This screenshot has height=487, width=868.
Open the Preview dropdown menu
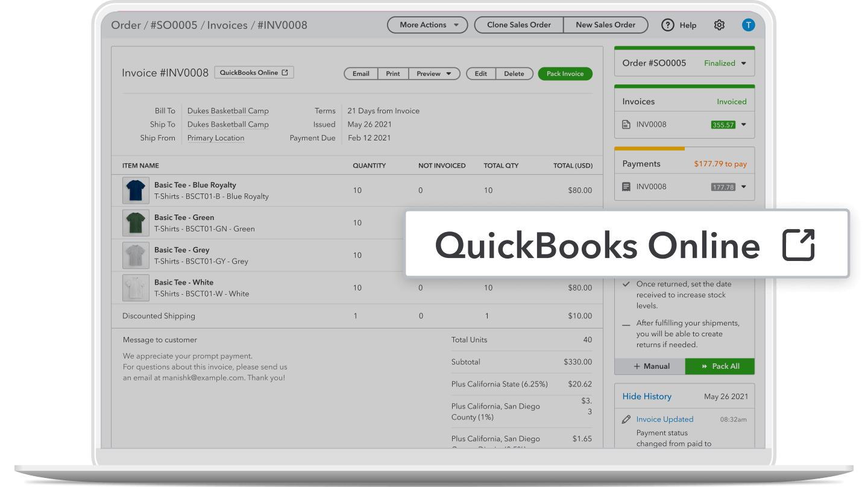click(x=434, y=74)
